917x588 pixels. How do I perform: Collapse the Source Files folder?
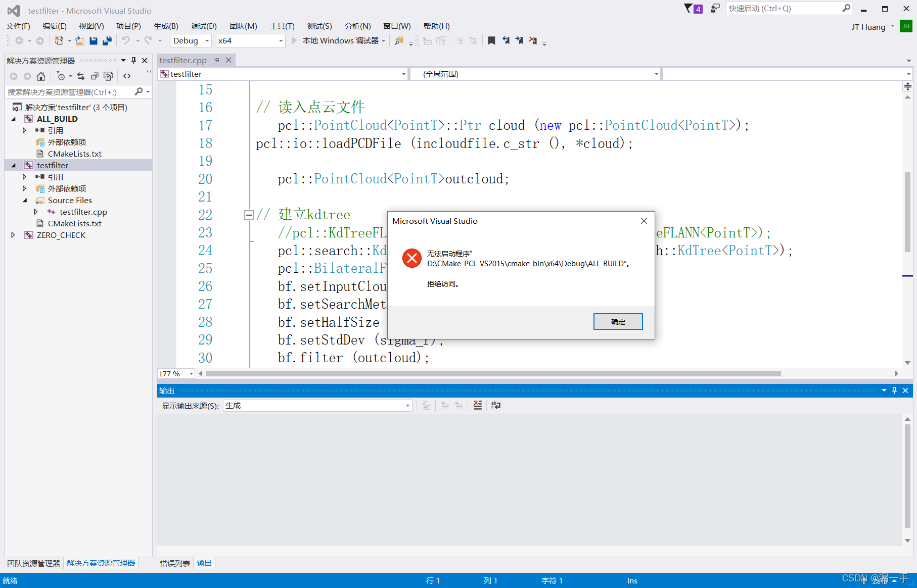(25, 201)
